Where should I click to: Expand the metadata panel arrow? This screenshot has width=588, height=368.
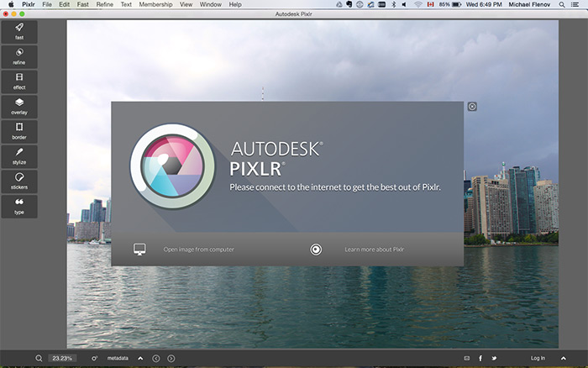point(140,358)
